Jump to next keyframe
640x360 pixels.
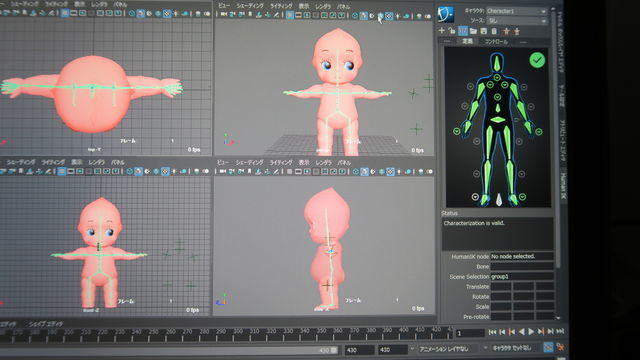point(541,332)
